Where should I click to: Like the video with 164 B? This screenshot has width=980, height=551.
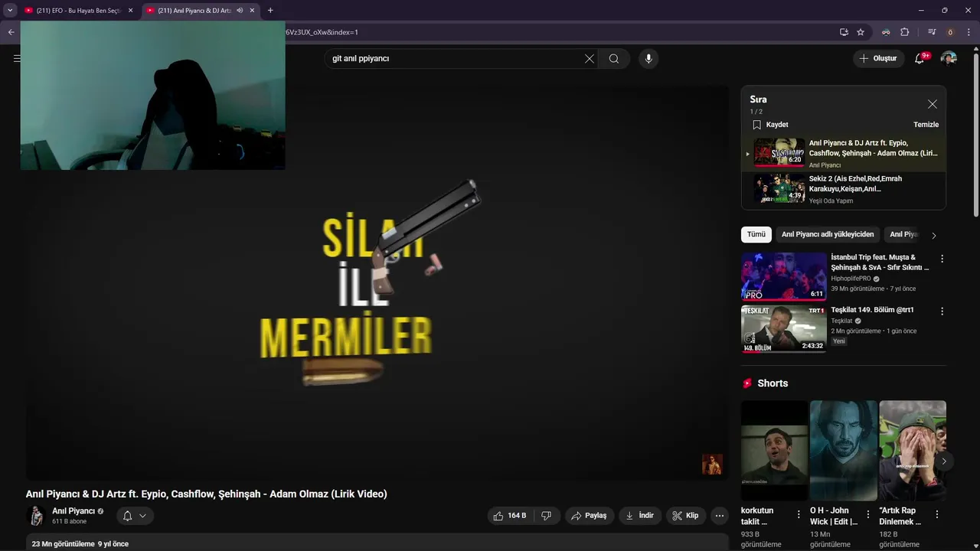point(511,516)
